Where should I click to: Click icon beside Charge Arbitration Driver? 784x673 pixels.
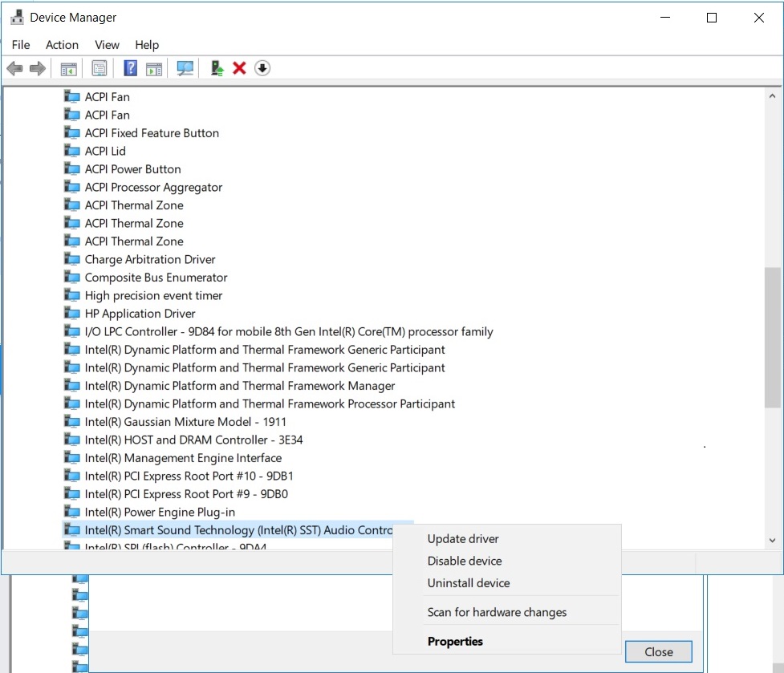pos(72,259)
